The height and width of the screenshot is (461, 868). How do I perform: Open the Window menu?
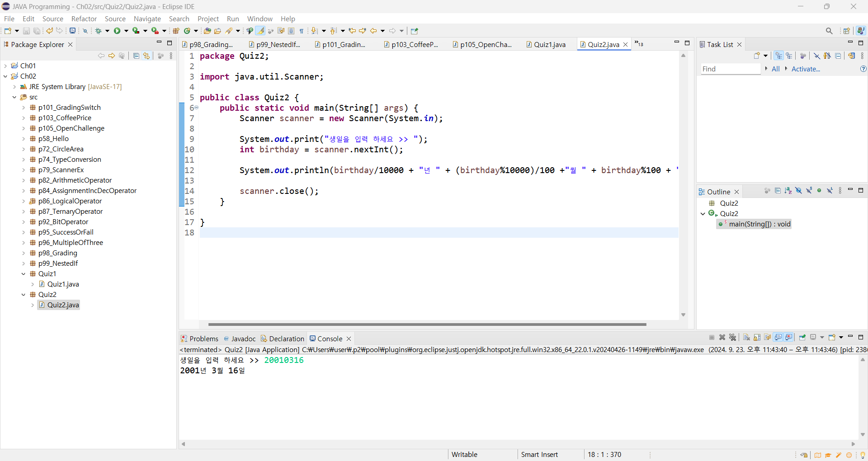(x=260, y=19)
